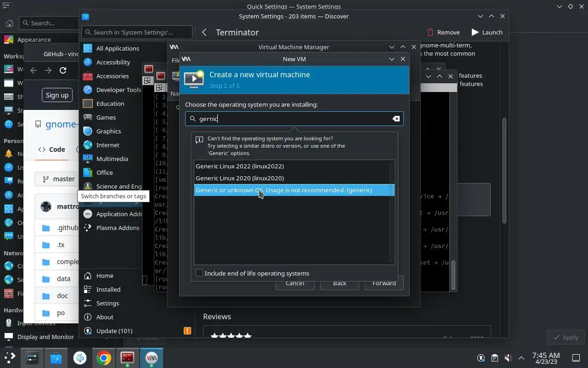Open Accessibility category in Discover
This screenshot has height=368, width=588.
[x=112, y=62]
